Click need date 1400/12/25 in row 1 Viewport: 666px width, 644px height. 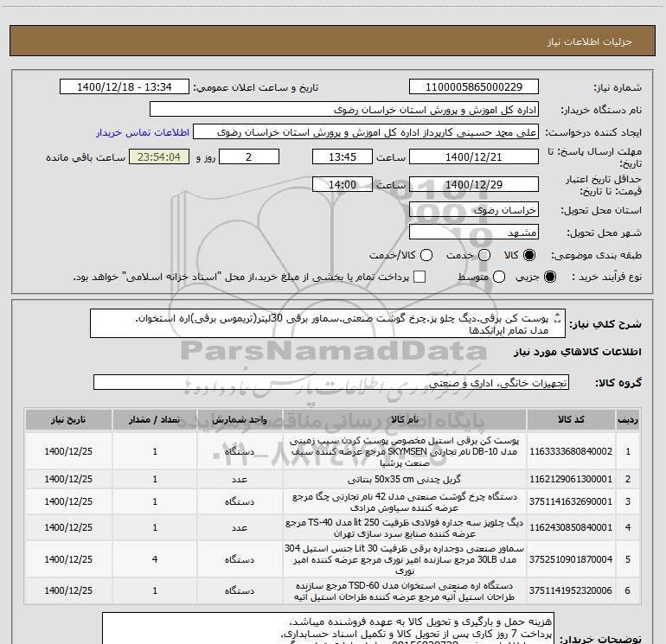68,451
